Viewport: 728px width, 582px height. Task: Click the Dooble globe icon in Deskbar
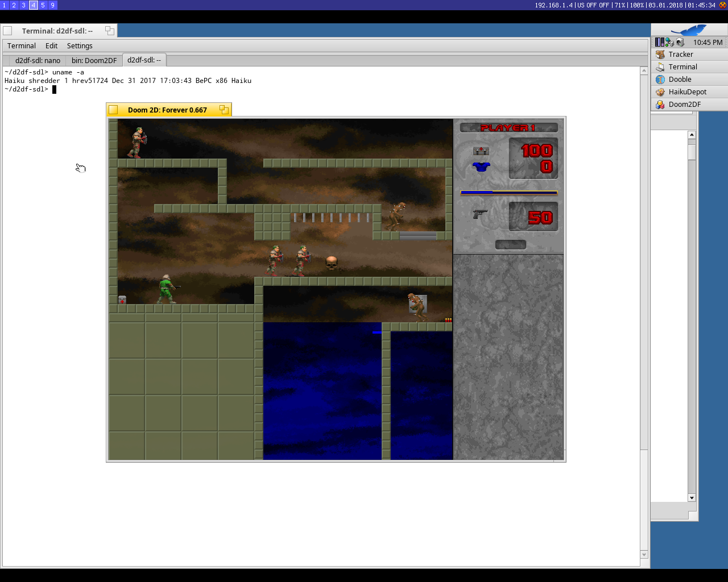[660, 80]
